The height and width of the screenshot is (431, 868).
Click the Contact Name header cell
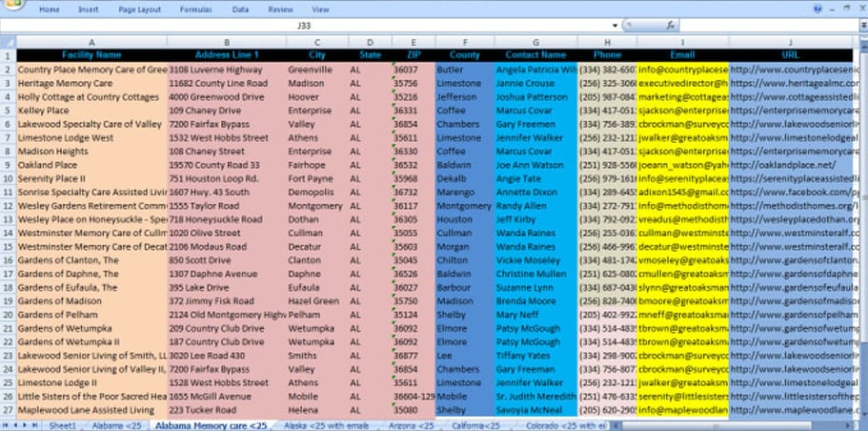click(x=535, y=55)
